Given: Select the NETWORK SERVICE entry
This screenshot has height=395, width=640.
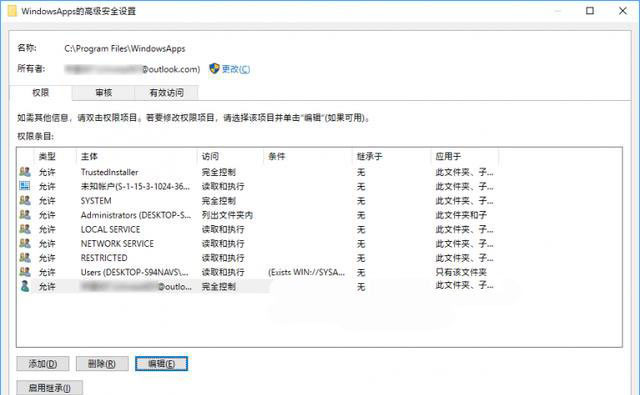Looking at the screenshot, I should tap(257, 244).
